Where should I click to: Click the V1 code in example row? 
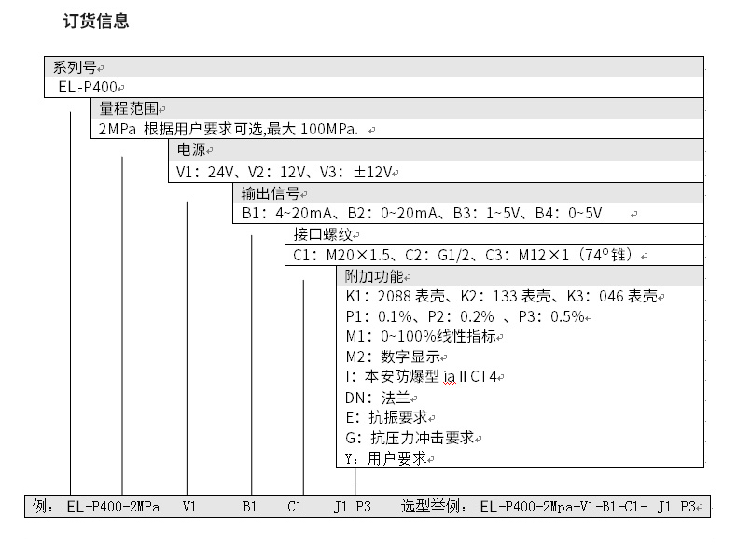[x=189, y=507]
